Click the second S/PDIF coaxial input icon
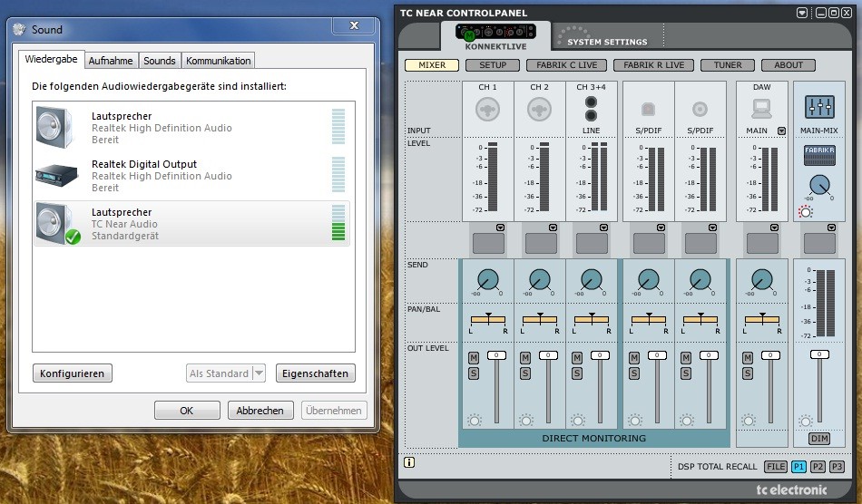The width and height of the screenshot is (862, 504). click(700, 110)
